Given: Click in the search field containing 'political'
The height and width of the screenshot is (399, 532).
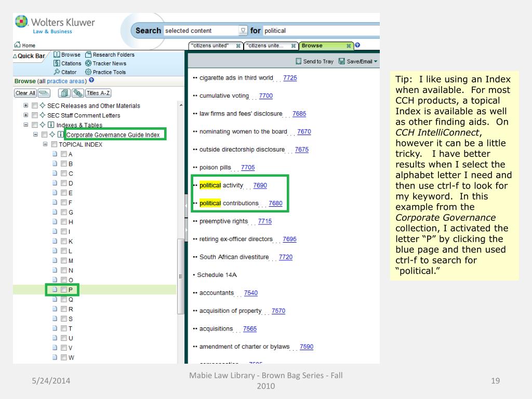Looking at the screenshot, I should point(321,31).
